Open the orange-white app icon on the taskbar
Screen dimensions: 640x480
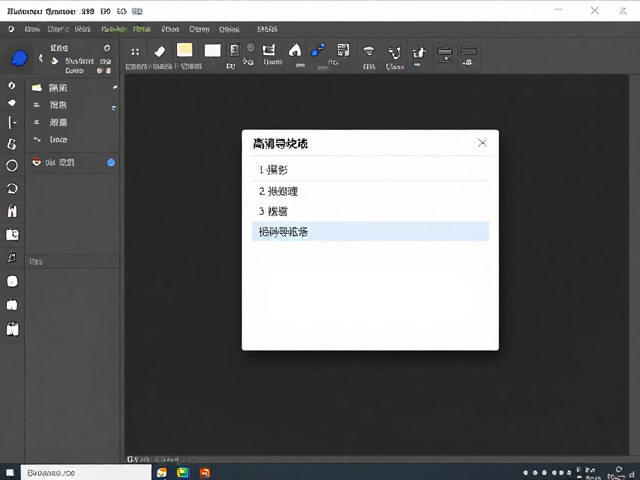[162, 473]
